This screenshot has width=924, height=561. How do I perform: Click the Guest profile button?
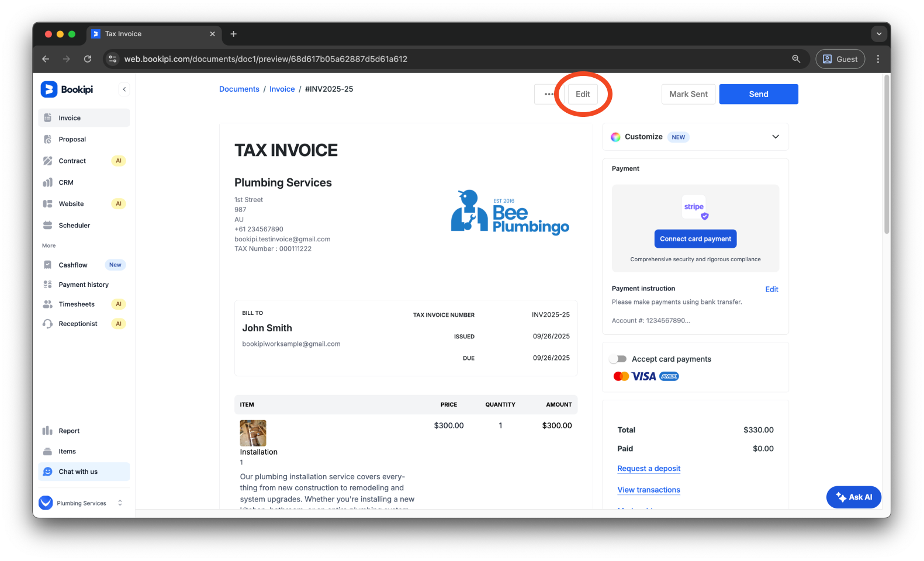[840, 59]
